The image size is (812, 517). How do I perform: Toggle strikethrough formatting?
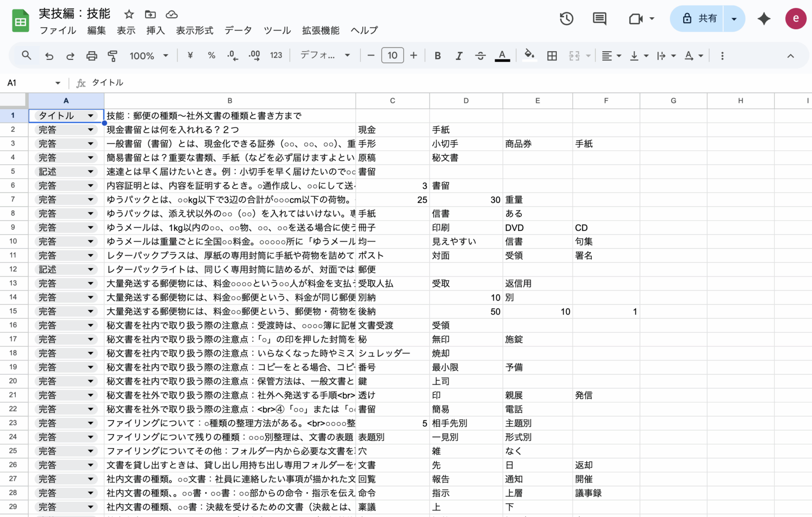pyautogui.click(x=480, y=56)
